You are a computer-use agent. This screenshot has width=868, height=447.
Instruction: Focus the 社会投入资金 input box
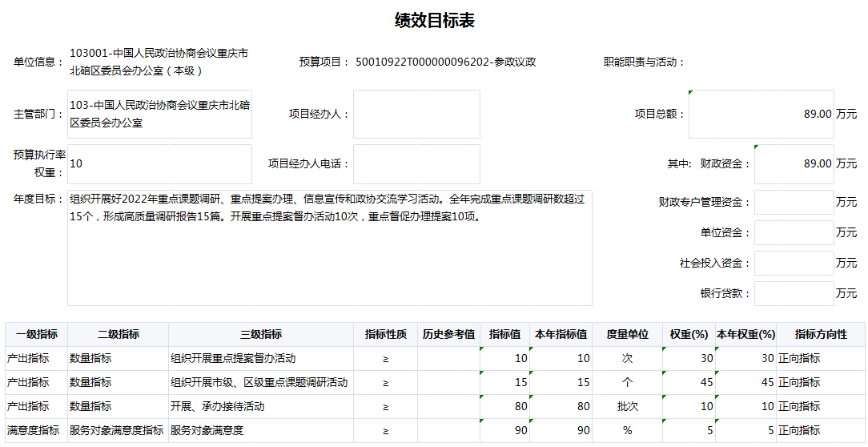click(x=794, y=263)
